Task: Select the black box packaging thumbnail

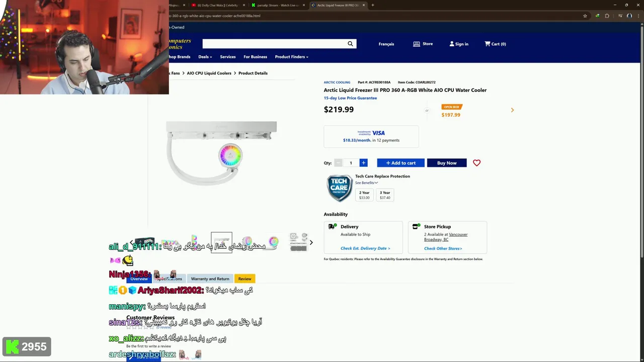Action: [145, 242]
